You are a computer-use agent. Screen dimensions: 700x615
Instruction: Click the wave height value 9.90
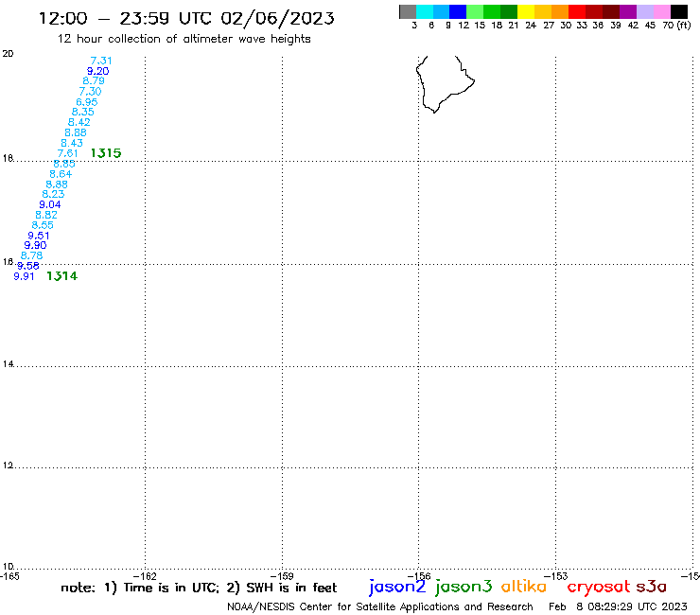click(35, 245)
